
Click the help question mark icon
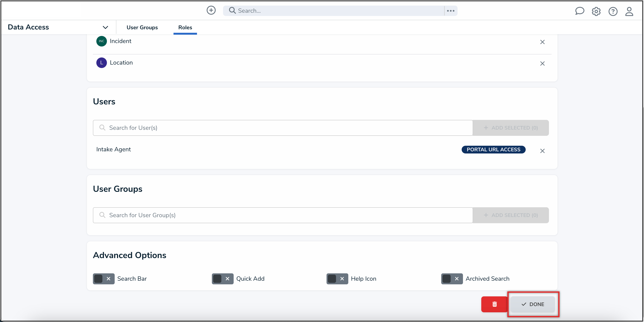[613, 11]
